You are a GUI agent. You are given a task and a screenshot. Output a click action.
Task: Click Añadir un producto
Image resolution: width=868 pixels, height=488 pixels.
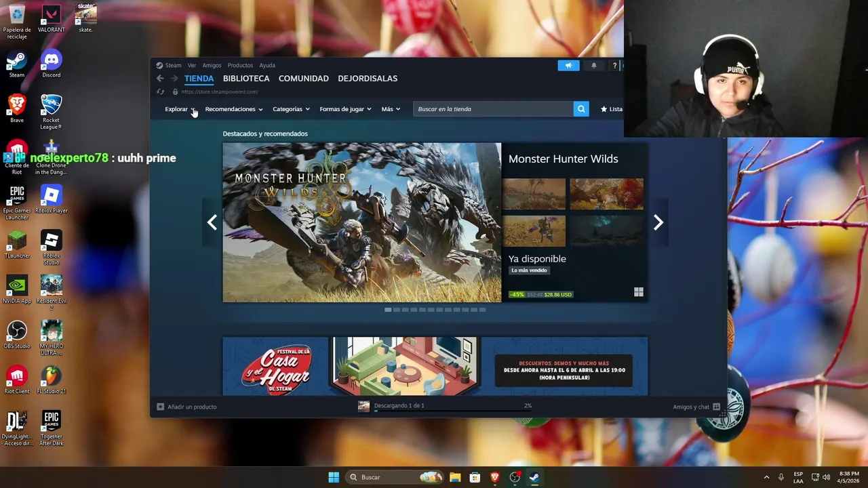[186, 407]
